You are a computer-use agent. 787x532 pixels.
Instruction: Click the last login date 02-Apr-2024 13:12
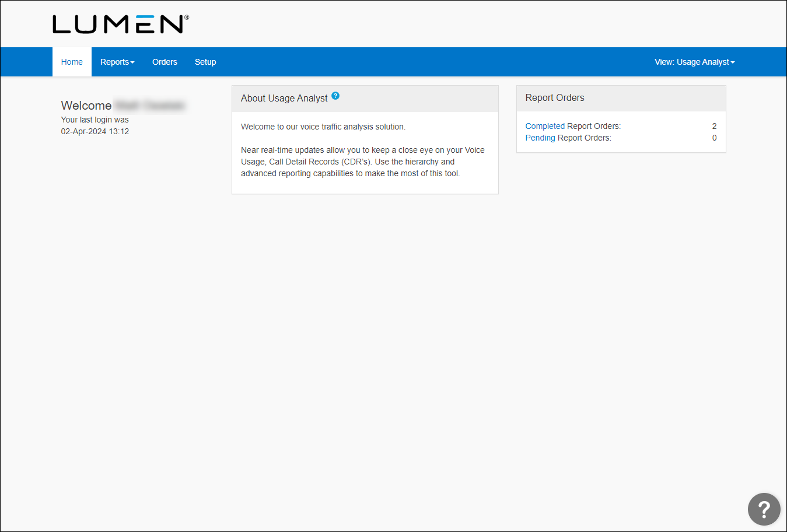pyautogui.click(x=95, y=131)
